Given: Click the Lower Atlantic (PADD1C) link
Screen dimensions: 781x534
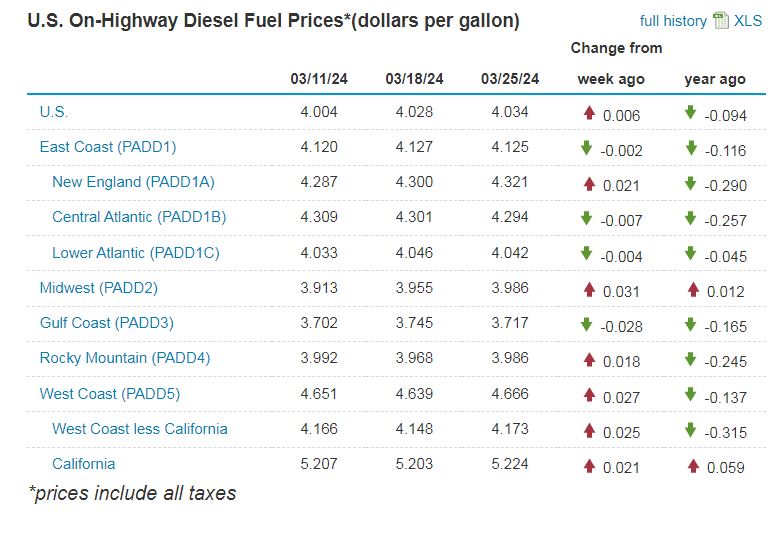Looking at the screenshot, I should tap(134, 253).
